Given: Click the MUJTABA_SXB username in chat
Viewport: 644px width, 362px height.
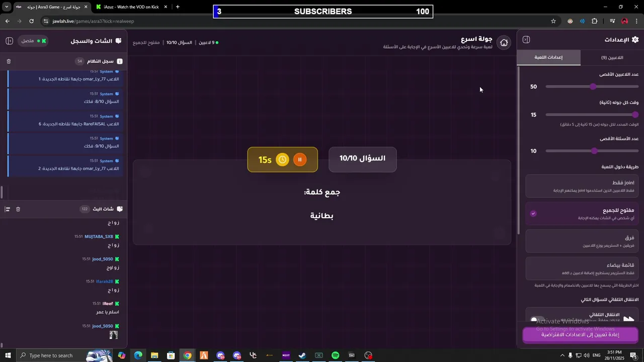Looking at the screenshot, I should tap(99, 236).
